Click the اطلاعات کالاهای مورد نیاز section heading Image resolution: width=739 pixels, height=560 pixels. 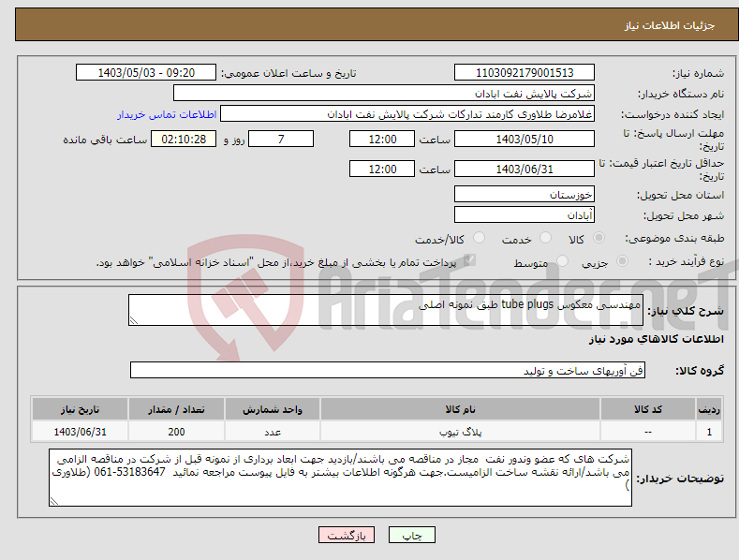(656, 339)
